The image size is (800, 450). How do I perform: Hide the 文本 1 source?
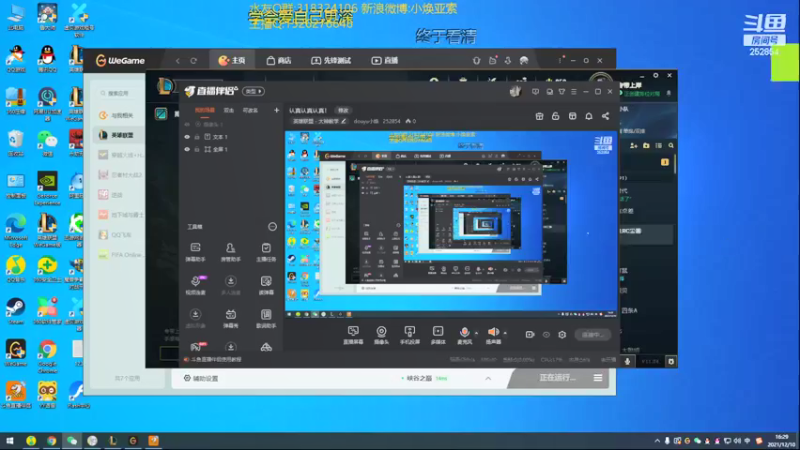[187, 137]
